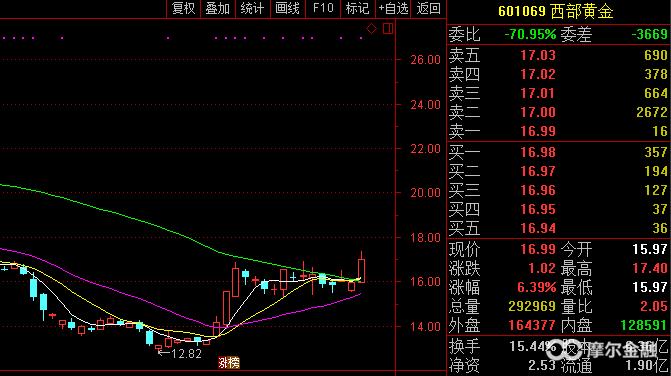Screen dimensions: 671x376
Task: Click 委差 value -3669
Action: 649,34
